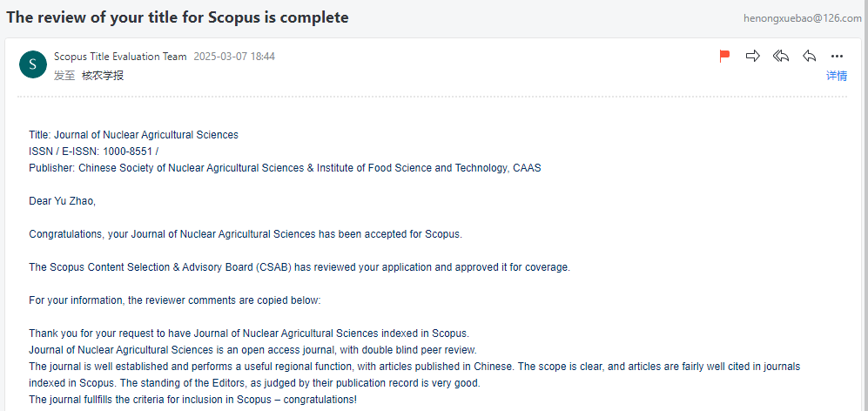
Task: Click the Dear Yu Zhao greeting
Action: [x=62, y=201]
